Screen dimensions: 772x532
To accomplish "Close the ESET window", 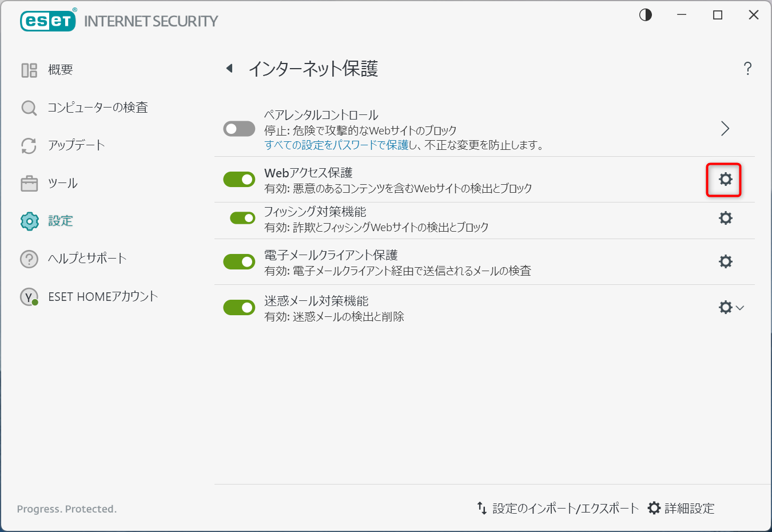I will (x=754, y=15).
